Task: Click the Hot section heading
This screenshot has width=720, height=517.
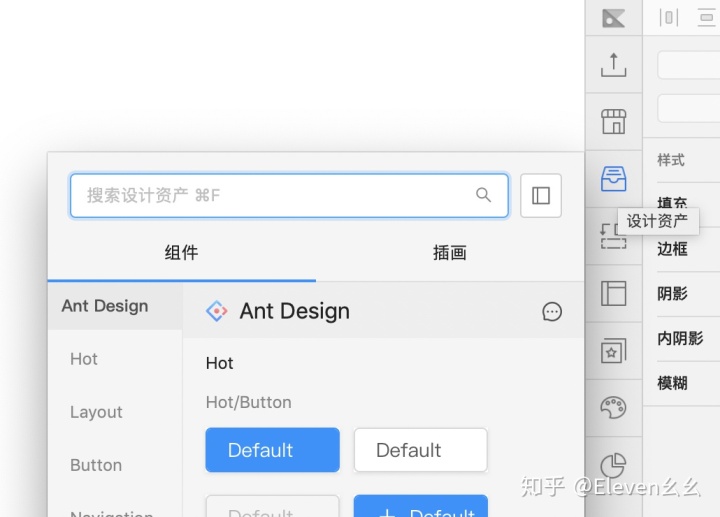Action: pos(219,363)
